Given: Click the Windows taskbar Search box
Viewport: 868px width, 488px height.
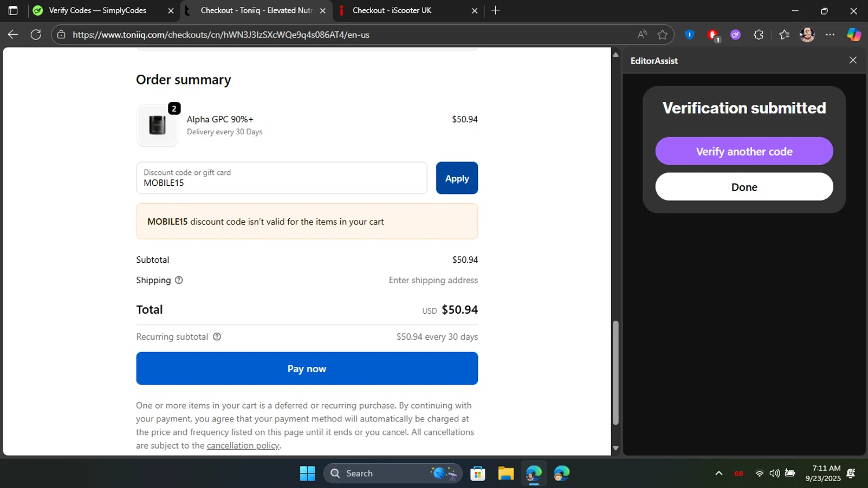Looking at the screenshot, I should tap(393, 474).
